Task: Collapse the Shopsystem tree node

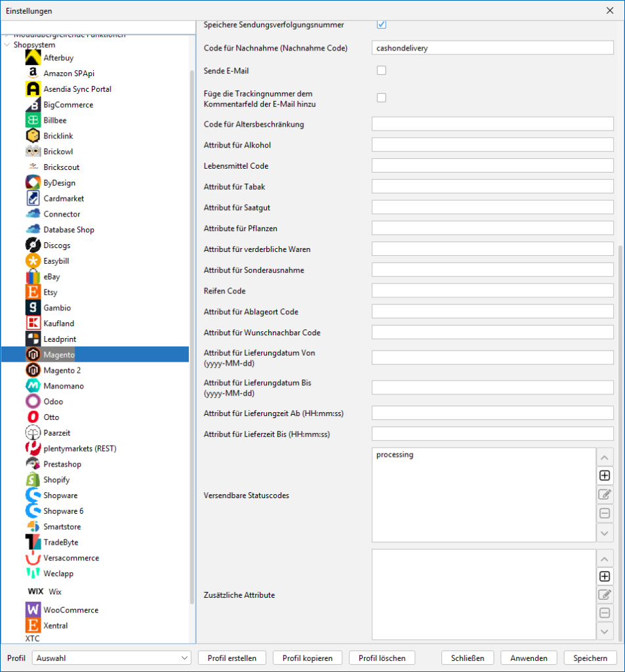Action: pos(7,45)
